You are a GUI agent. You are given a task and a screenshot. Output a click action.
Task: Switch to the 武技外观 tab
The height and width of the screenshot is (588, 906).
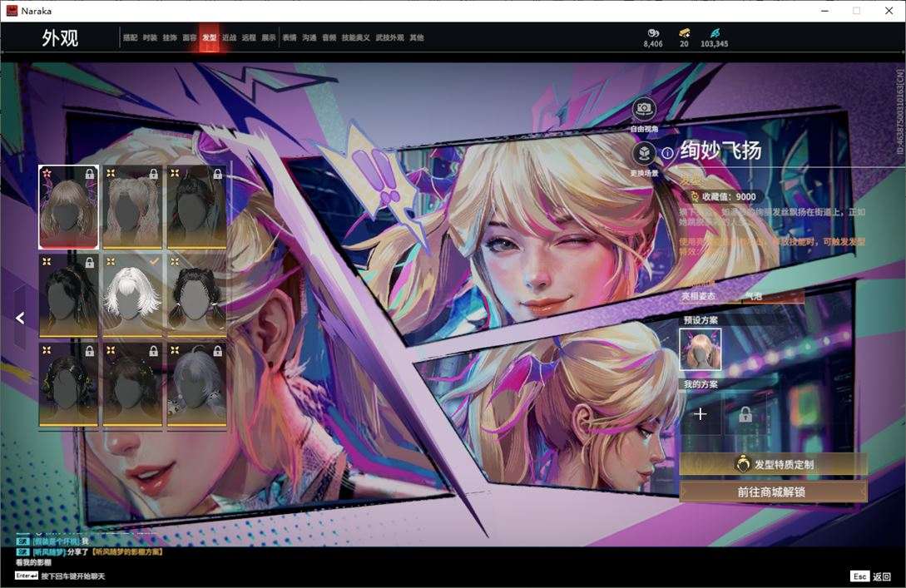tap(390, 37)
